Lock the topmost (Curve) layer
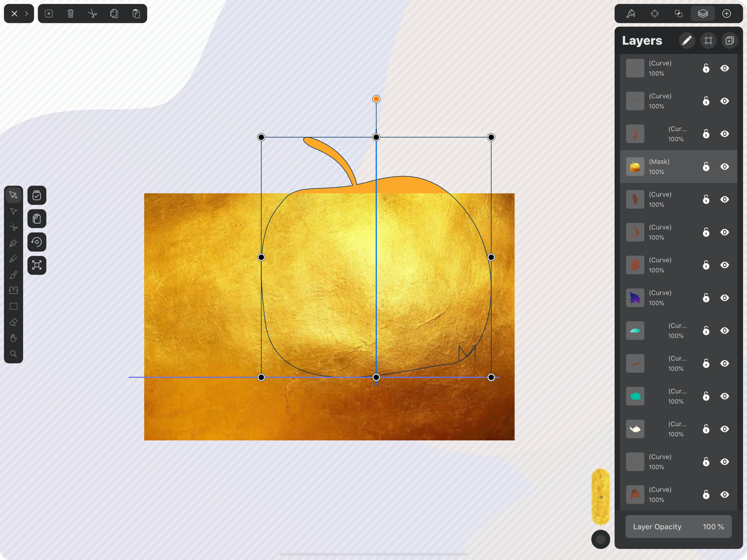The image size is (747, 560). click(706, 68)
